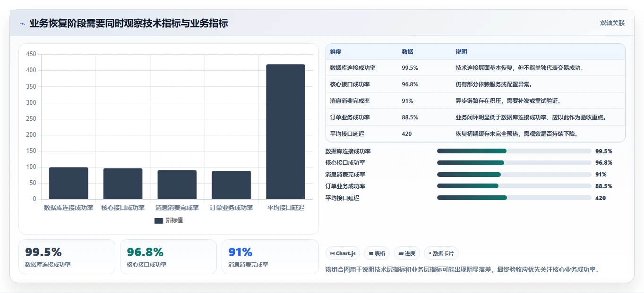The image size is (644, 293).
Task: Click the 核心接口成功率 cell in the table
Action: pyautogui.click(x=350, y=84)
